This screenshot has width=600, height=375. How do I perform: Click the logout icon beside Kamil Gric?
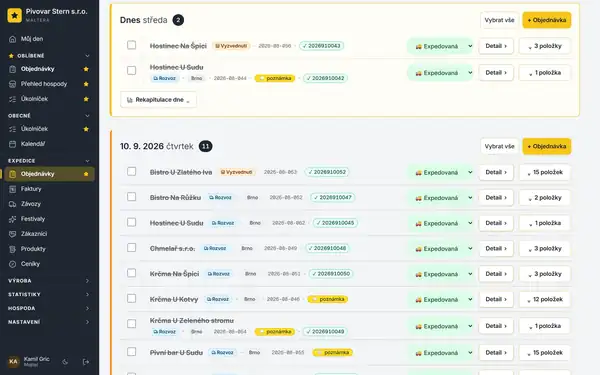[86, 362]
